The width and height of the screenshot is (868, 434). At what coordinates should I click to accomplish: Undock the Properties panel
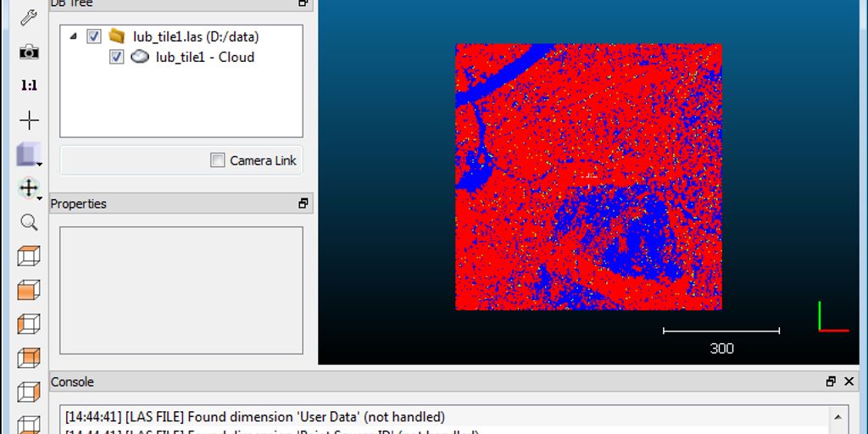click(303, 203)
